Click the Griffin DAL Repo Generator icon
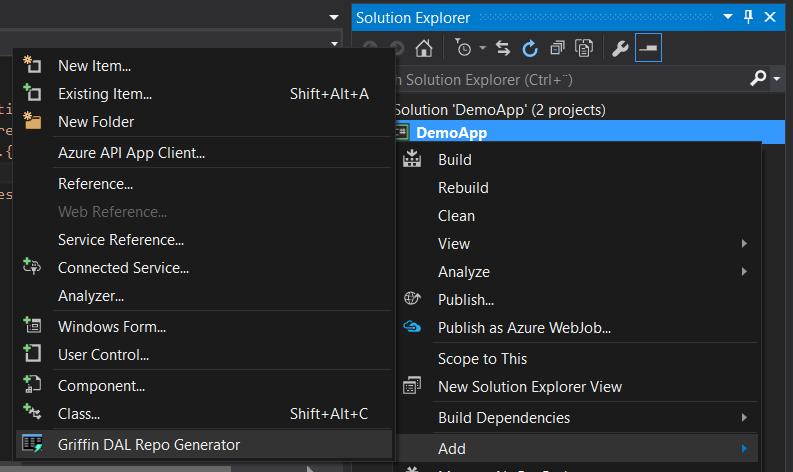Screen dimensions: 793x472 point(32,443)
